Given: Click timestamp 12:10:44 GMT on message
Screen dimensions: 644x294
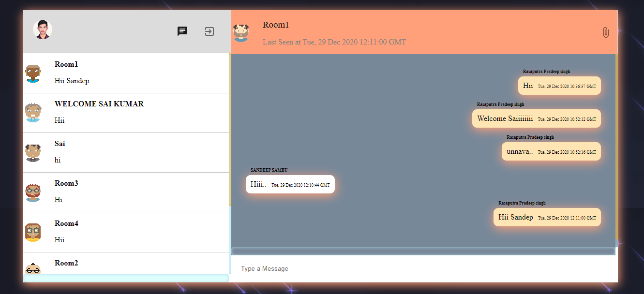Looking at the screenshot, I should [300, 185].
